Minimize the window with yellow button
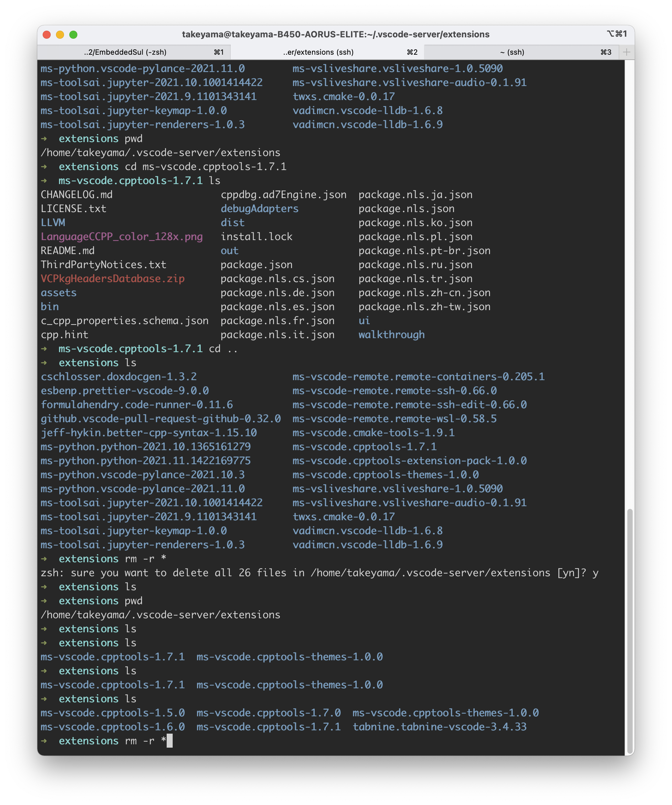 (x=60, y=34)
